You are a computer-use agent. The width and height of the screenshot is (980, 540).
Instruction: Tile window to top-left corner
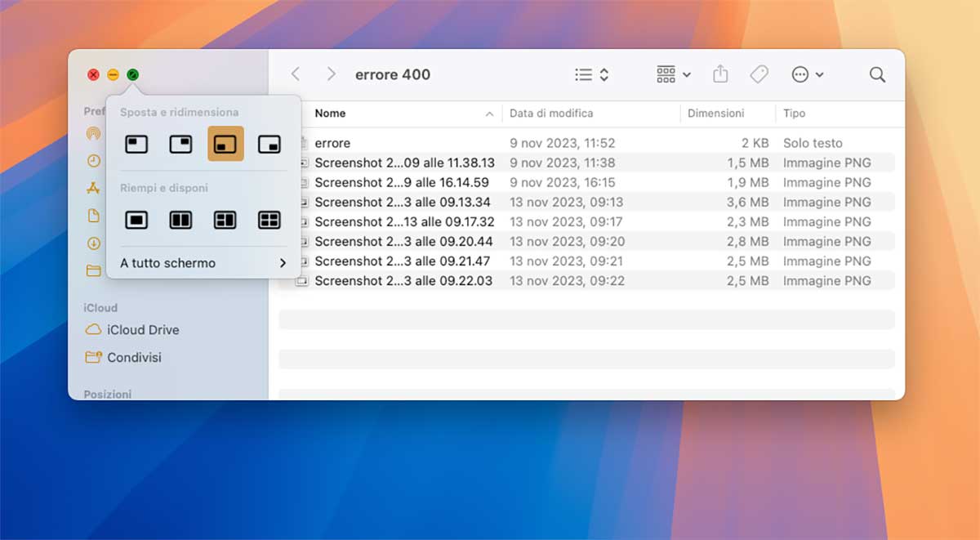point(136,145)
